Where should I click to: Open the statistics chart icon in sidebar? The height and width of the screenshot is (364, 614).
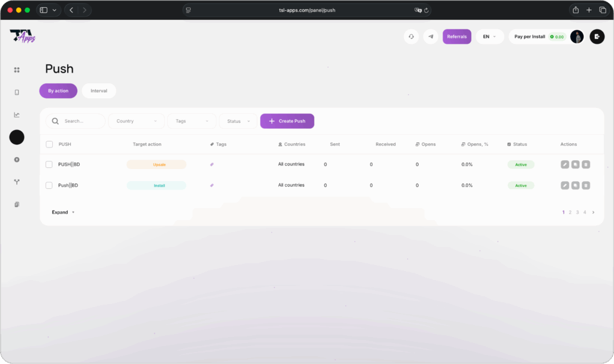(17, 115)
